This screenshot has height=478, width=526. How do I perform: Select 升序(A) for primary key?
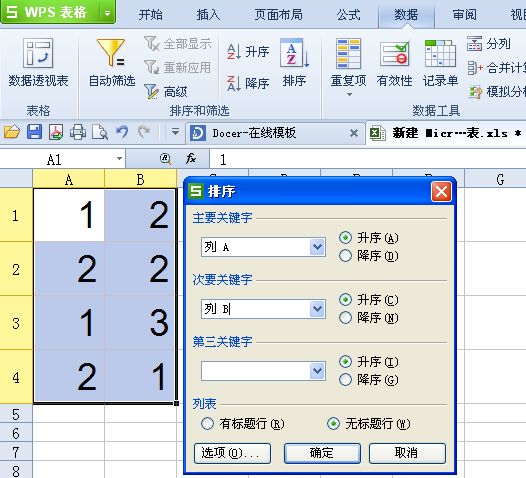pos(345,238)
